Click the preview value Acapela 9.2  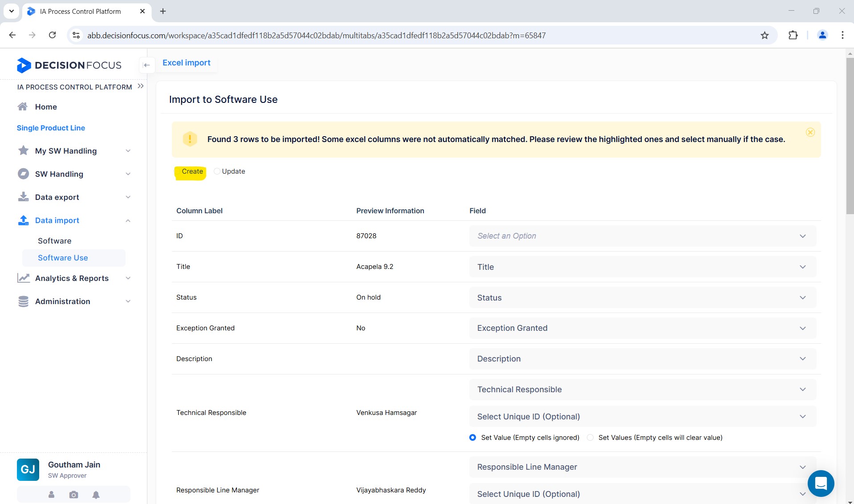point(374,267)
